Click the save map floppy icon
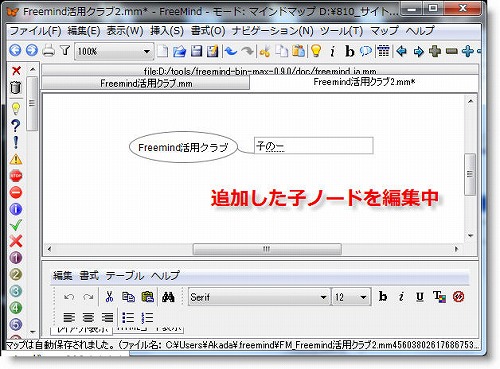Screen dimensions: 500x369 coord(196,51)
